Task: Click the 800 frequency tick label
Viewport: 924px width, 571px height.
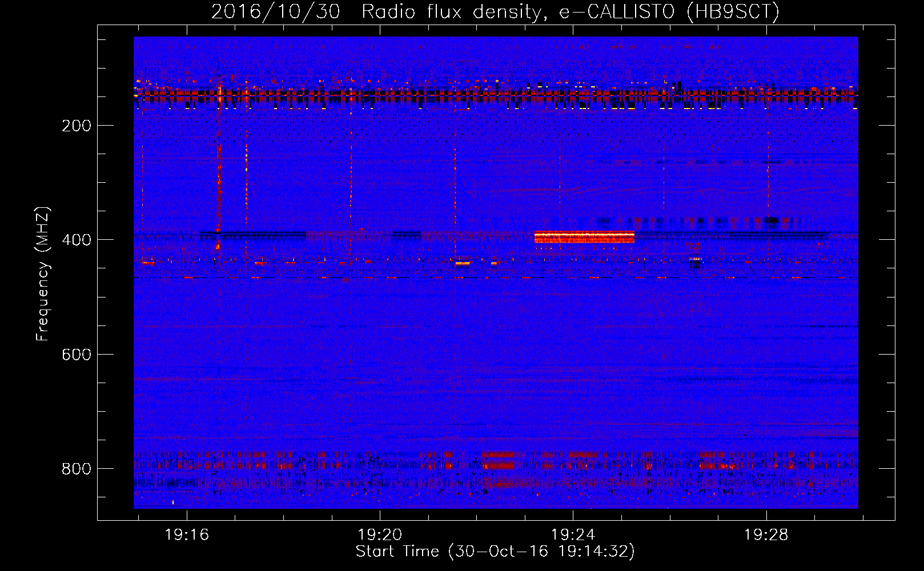Action: [x=77, y=469]
